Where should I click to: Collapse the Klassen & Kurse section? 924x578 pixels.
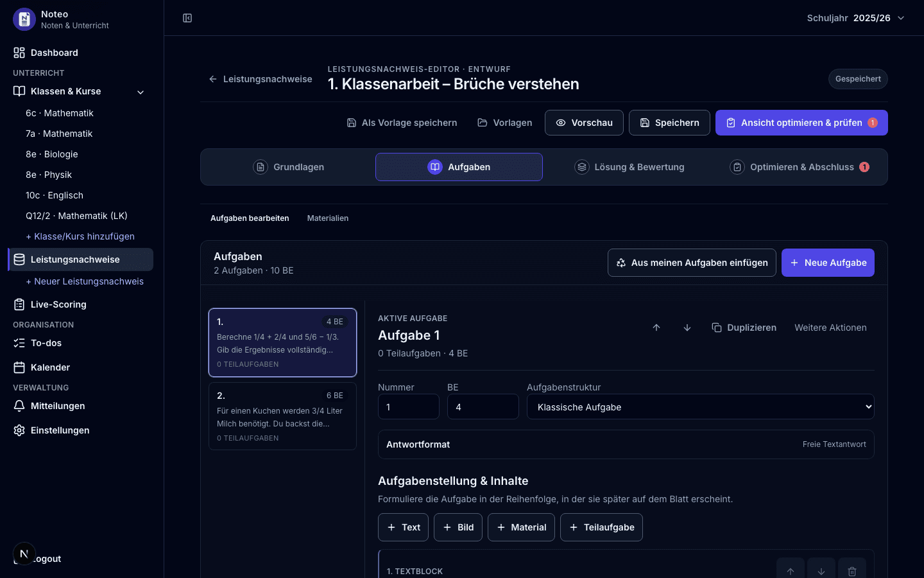[x=141, y=92]
